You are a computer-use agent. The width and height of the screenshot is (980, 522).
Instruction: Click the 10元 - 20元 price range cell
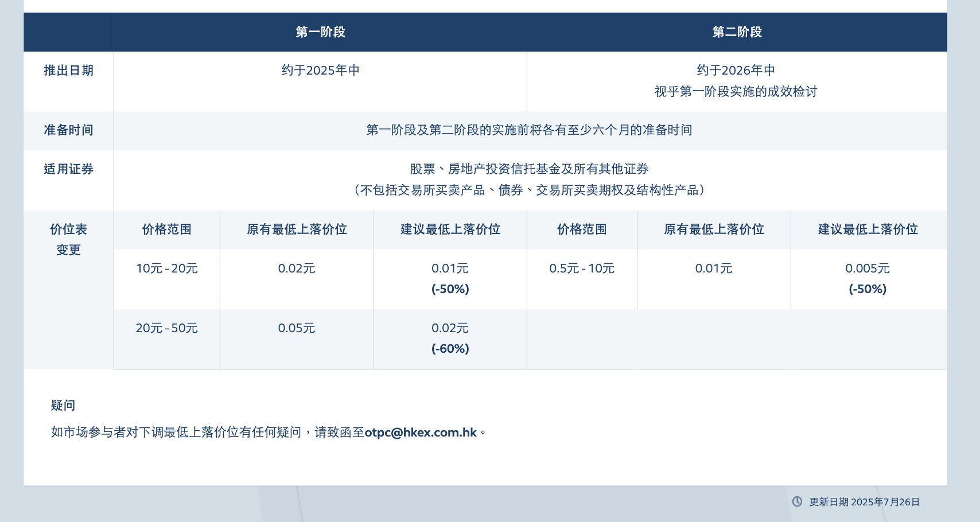point(166,268)
